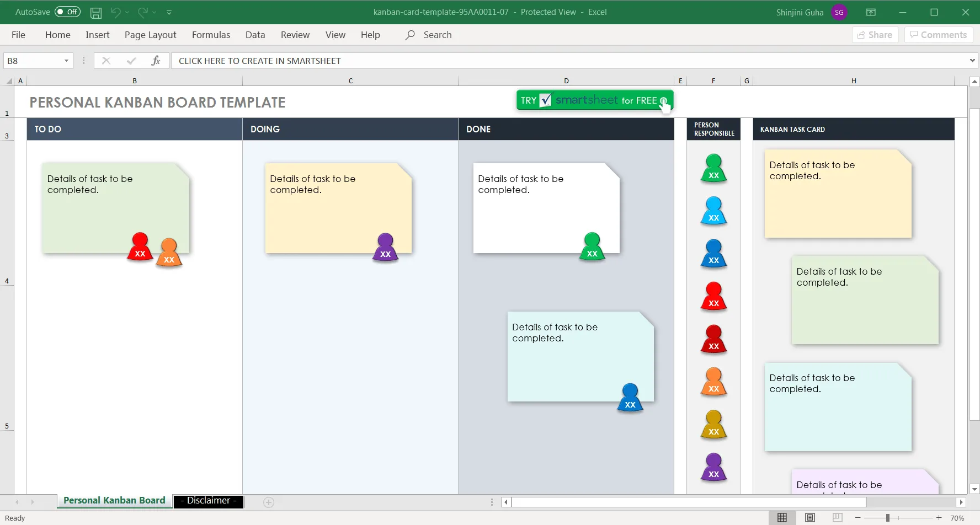Click the Cancel entry X icon
Screen dimensions: 980x525
tap(106, 61)
